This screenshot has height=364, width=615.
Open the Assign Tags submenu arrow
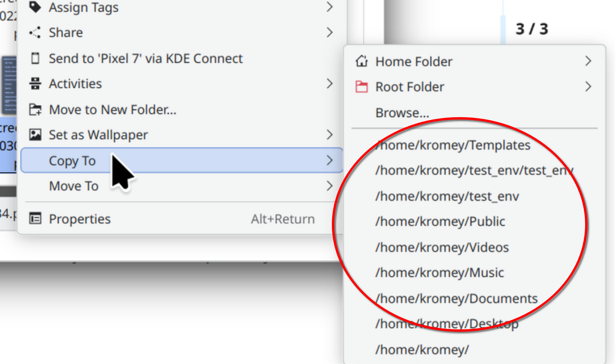[x=330, y=7]
